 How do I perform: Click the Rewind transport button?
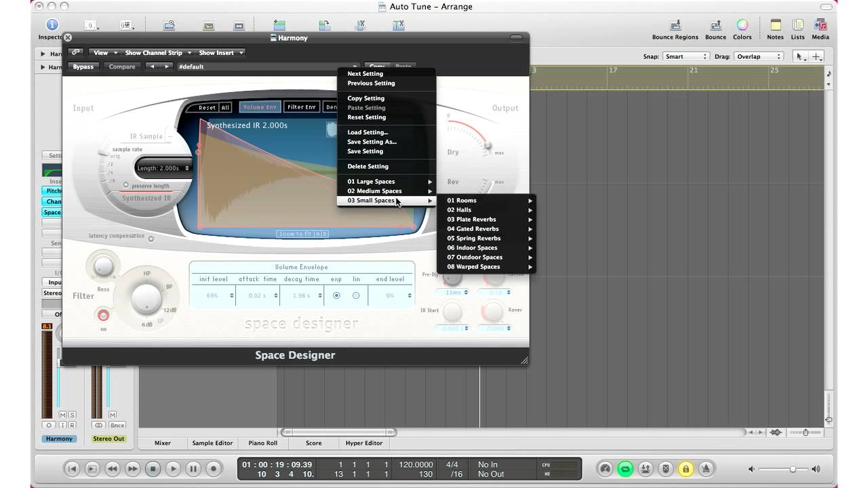[x=113, y=468]
